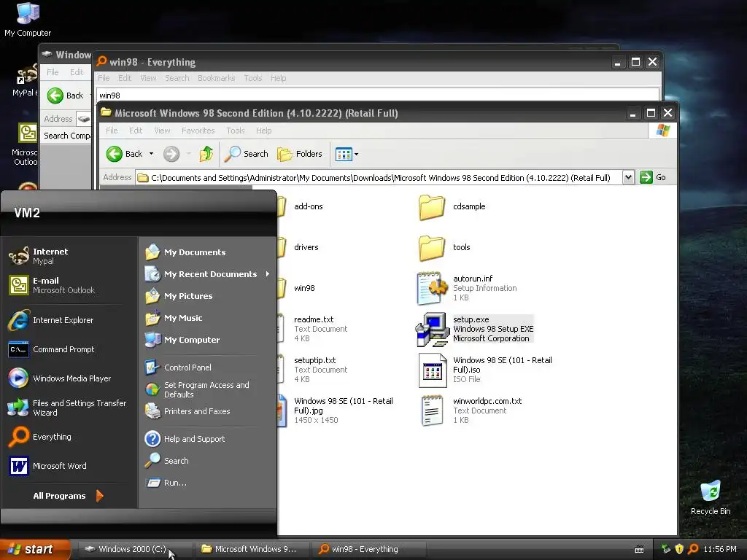Click the Explorer address path field
Screen dimensions: 747x560
coord(379,178)
